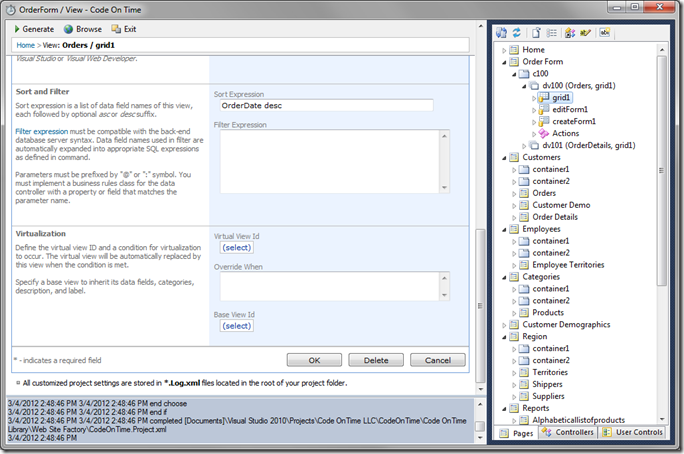Switch to the User Controls tab
The height and width of the screenshot is (454, 684).
coord(633,432)
